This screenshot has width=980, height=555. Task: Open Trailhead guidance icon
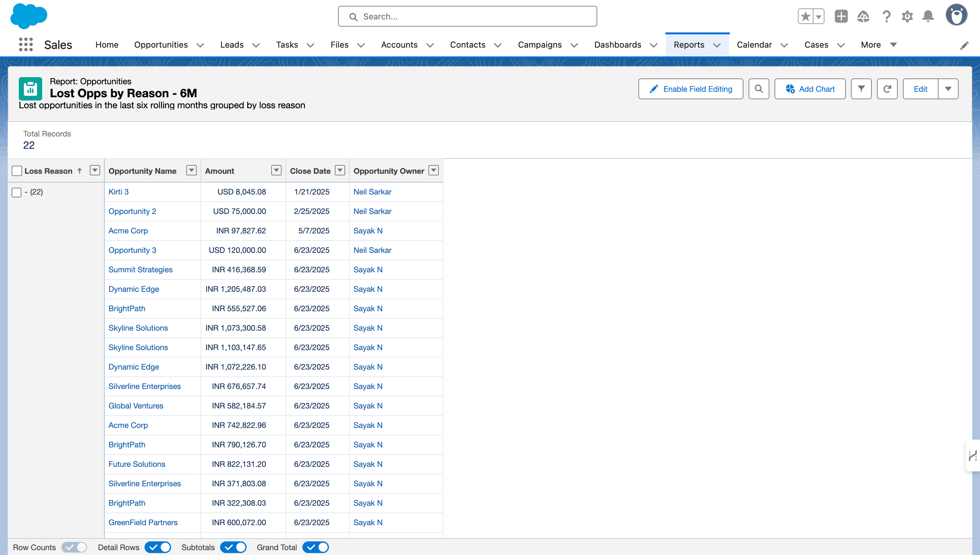863,17
